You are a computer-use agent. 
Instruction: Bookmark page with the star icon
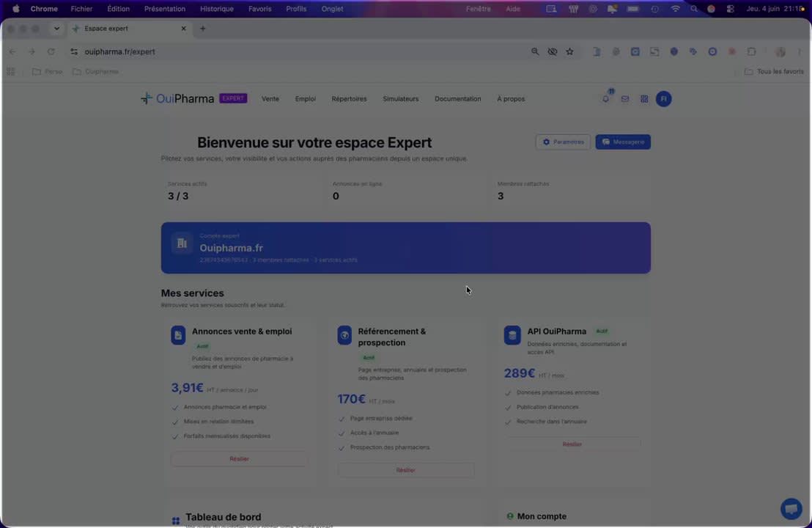coord(569,52)
